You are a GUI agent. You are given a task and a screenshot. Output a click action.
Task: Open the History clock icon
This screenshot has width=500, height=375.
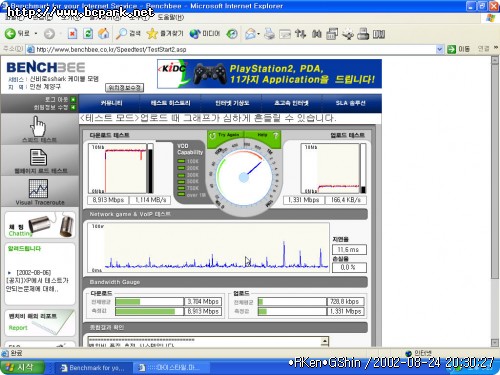(232, 34)
